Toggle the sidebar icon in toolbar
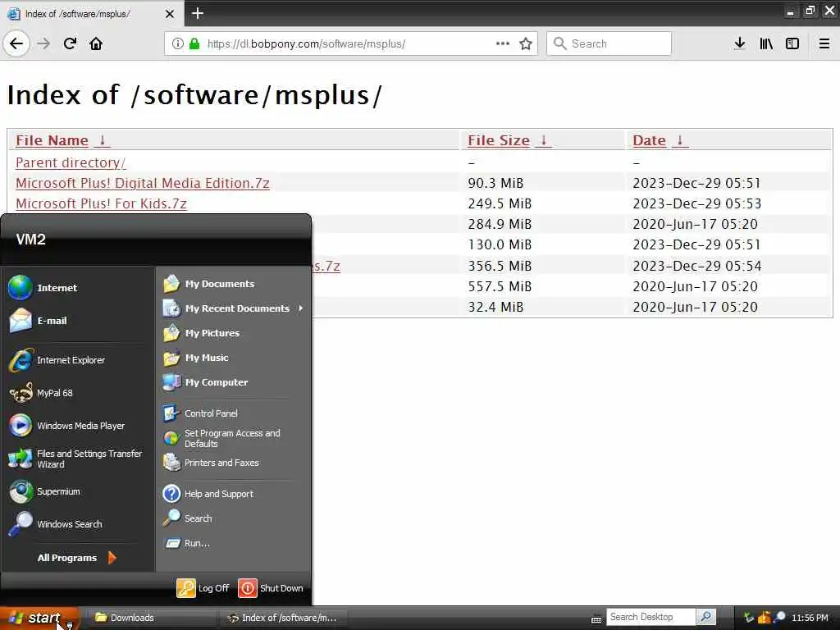 click(792, 43)
